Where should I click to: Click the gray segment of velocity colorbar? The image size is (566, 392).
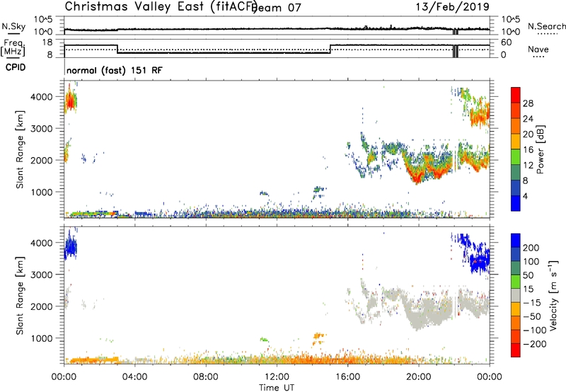click(x=516, y=295)
